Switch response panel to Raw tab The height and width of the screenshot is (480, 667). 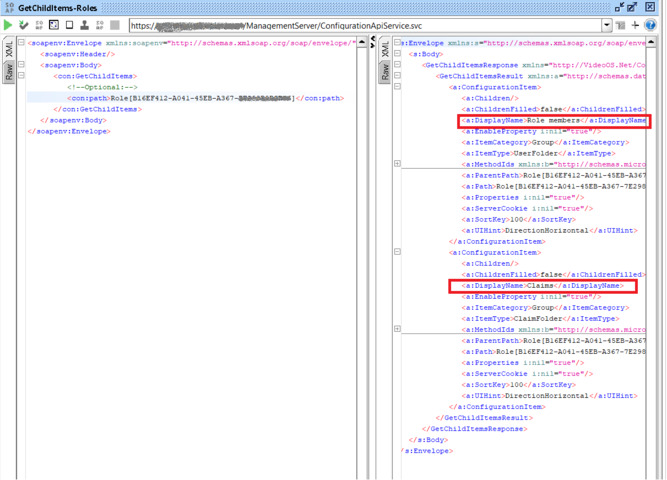point(385,72)
